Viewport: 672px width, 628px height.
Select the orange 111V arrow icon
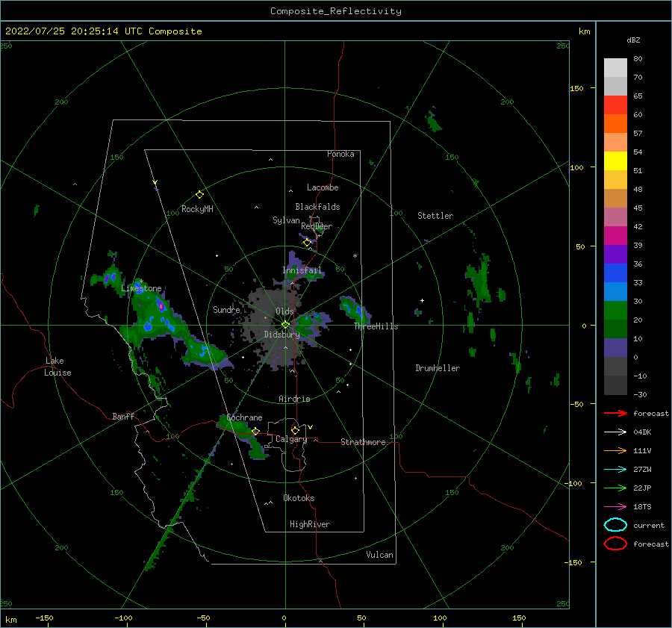pyautogui.click(x=615, y=450)
